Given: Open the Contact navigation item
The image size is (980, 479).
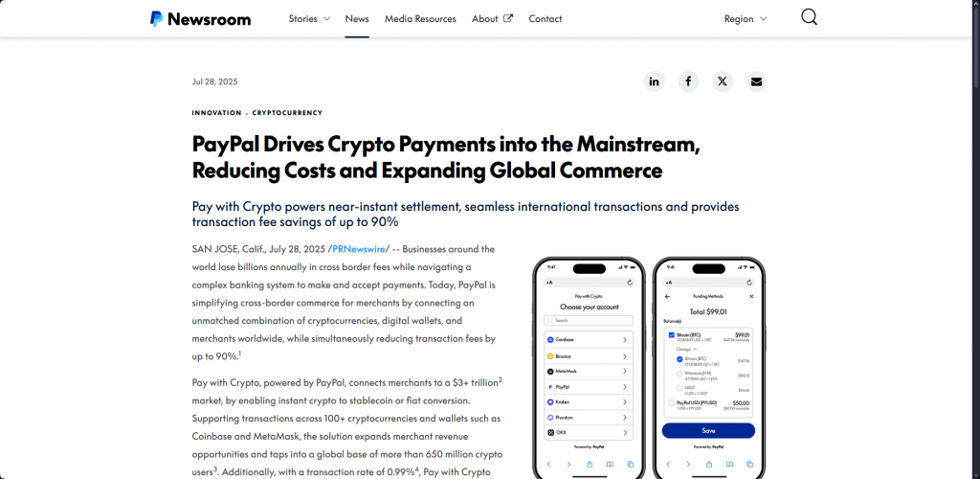Looking at the screenshot, I should pyautogui.click(x=545, y=19).
